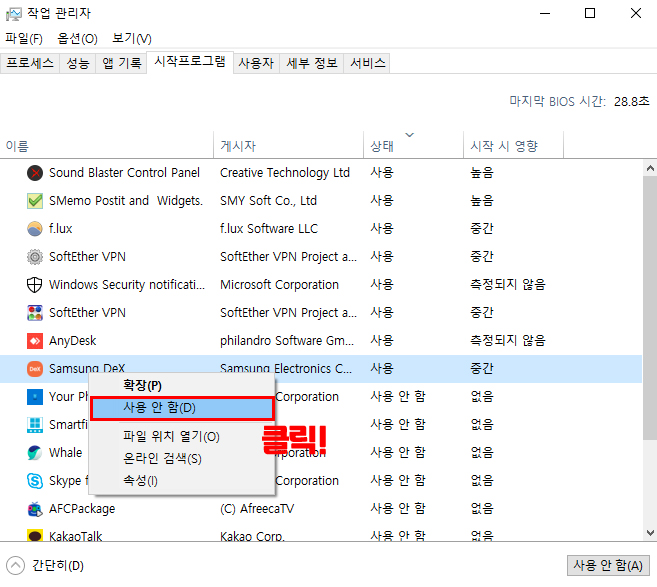Click the Smartfi row icon
The height and width of the screenshot is (587, 657).
pos(35,425)
